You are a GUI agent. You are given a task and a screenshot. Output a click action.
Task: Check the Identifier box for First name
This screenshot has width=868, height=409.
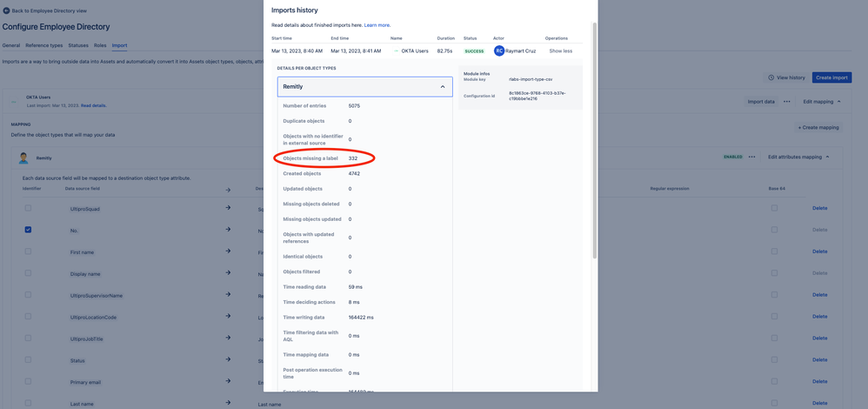(28, 251)
